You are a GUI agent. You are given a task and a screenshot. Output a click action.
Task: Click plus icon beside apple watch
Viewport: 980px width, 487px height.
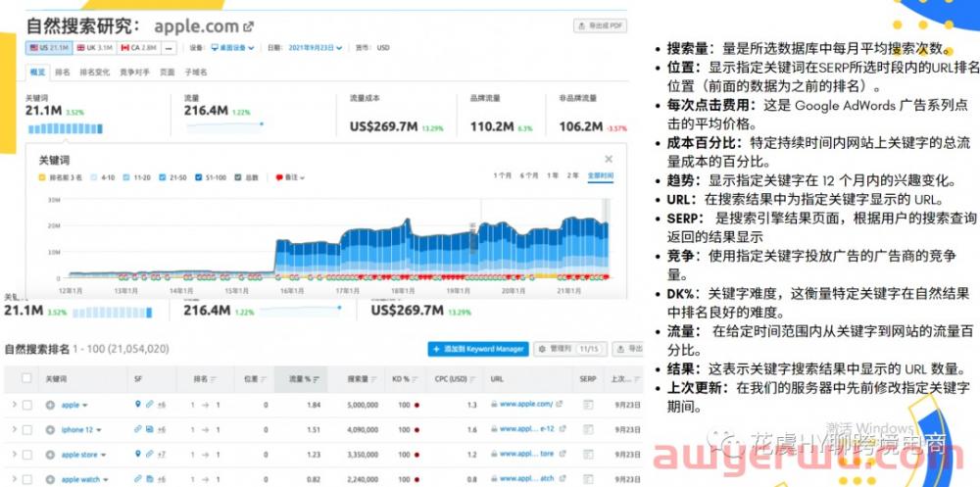(50, 480)
